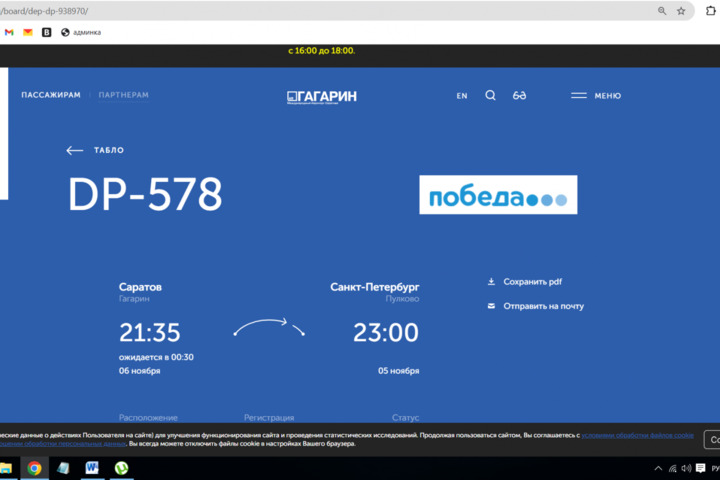Open Chrome from the taskbar
This screenshot has height=480, width=720.
tap(34, 468)
